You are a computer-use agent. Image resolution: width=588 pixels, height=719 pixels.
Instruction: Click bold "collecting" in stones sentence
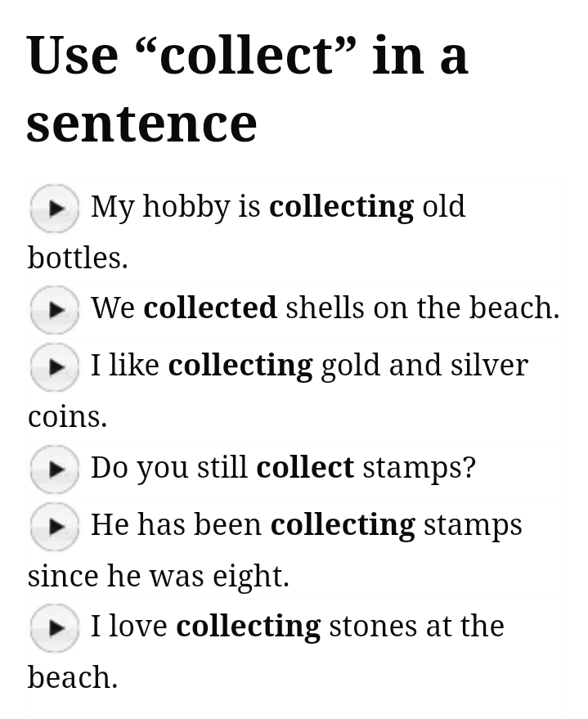click(249, 626)
